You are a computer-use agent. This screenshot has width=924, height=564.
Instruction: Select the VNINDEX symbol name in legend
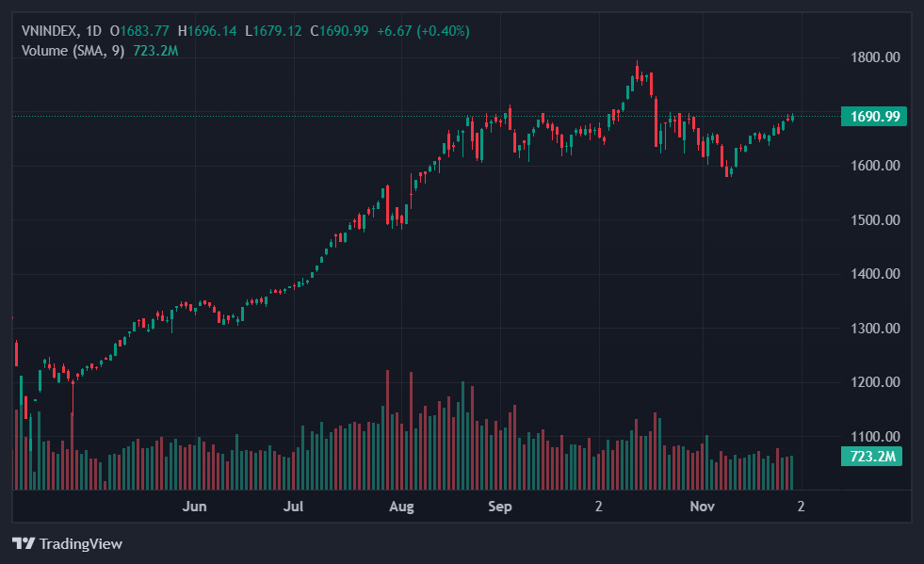tap(50, 31)
